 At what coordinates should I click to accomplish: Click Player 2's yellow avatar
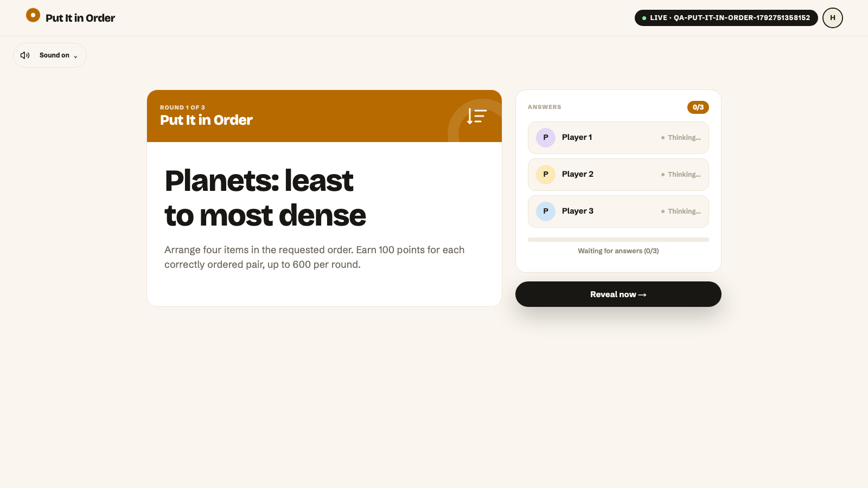(x=546, y=175)
